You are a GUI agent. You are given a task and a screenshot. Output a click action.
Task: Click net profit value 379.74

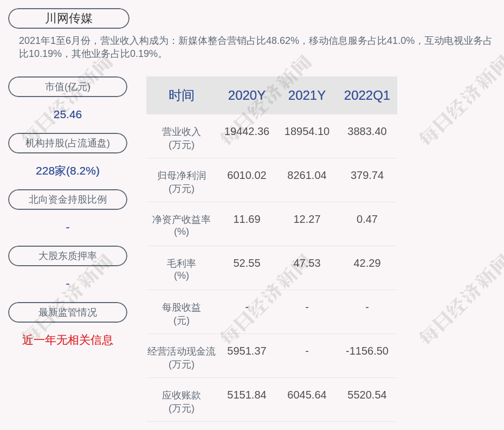point(367,175)
